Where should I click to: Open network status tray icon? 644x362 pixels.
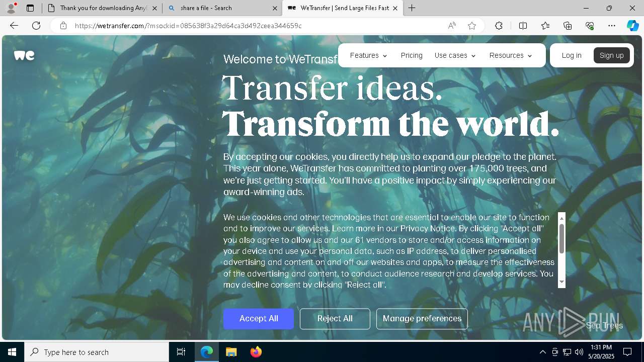pyautogui.click(x=567, y=352)
